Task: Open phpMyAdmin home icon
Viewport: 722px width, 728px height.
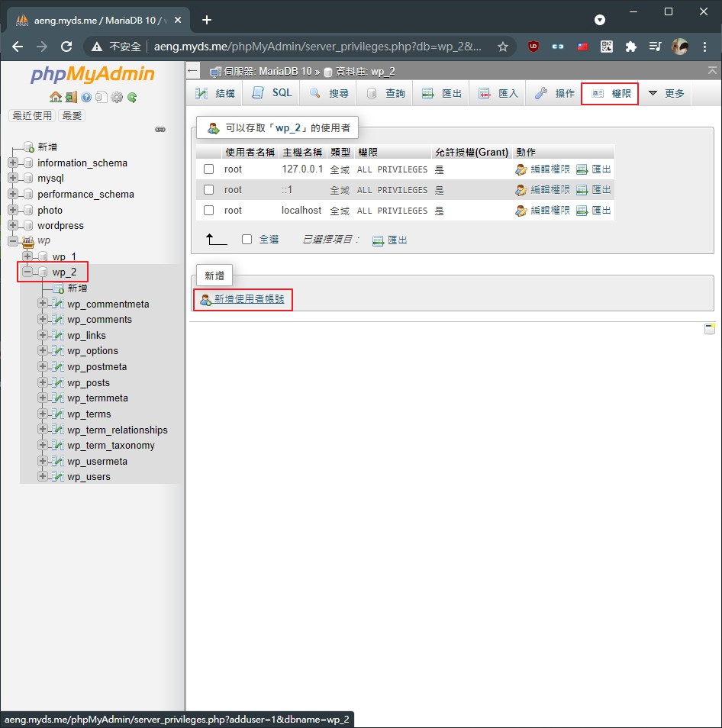Action: (x=56, y=97)
